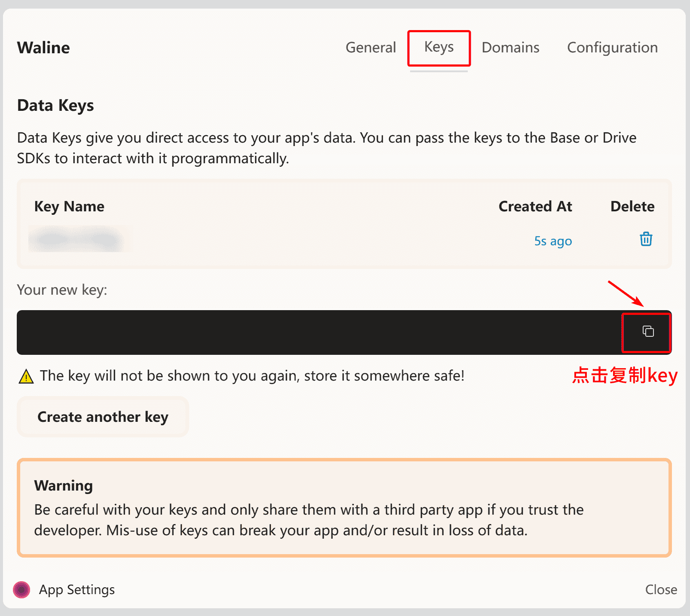The image size is (690, 616).
Task: Go to the Configuration tab
Action: pyautogui.click(x=612, y=48)
